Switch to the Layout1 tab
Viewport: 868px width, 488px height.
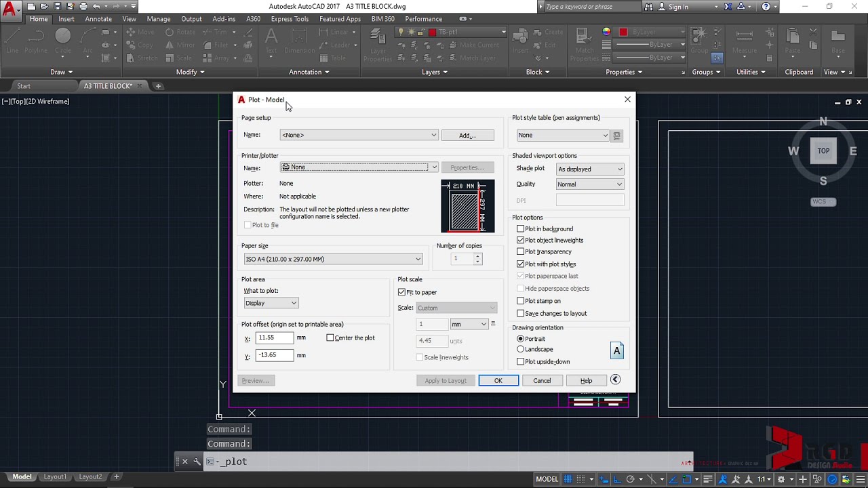[x=56, y=476]
